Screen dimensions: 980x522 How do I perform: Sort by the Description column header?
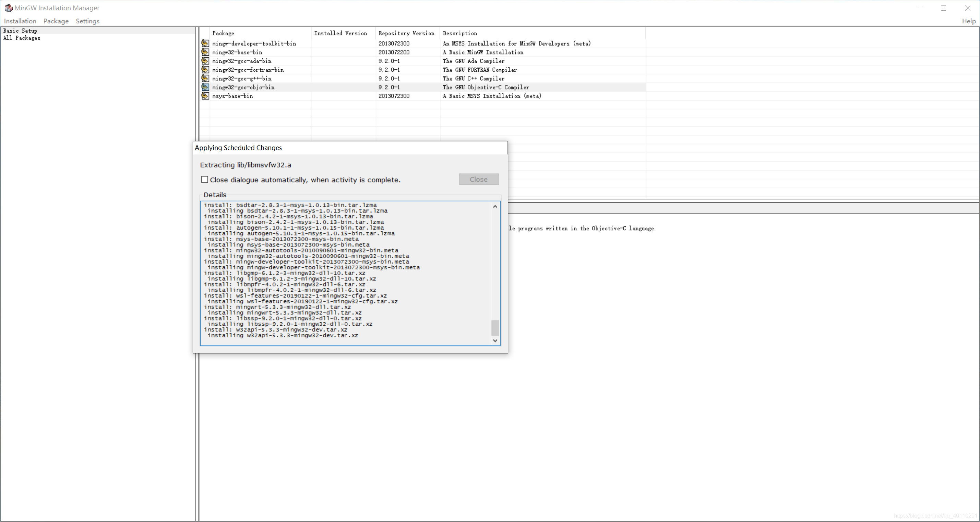(543, 33)
